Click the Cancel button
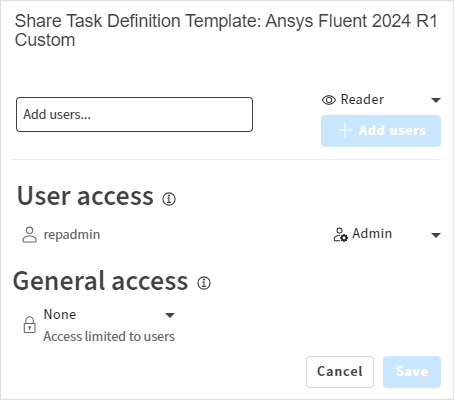Image resolution: width=454 pixels, height=400 pixels. click(x=340, y=372)
